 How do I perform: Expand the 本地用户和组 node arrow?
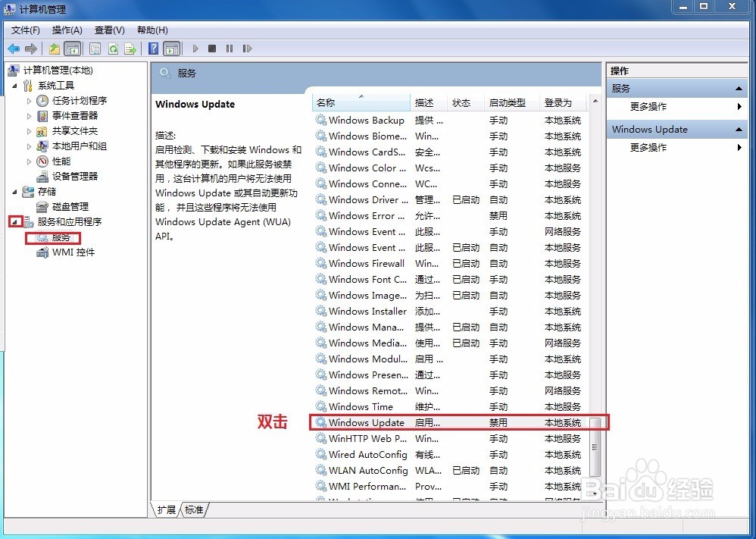pos(29,146)
